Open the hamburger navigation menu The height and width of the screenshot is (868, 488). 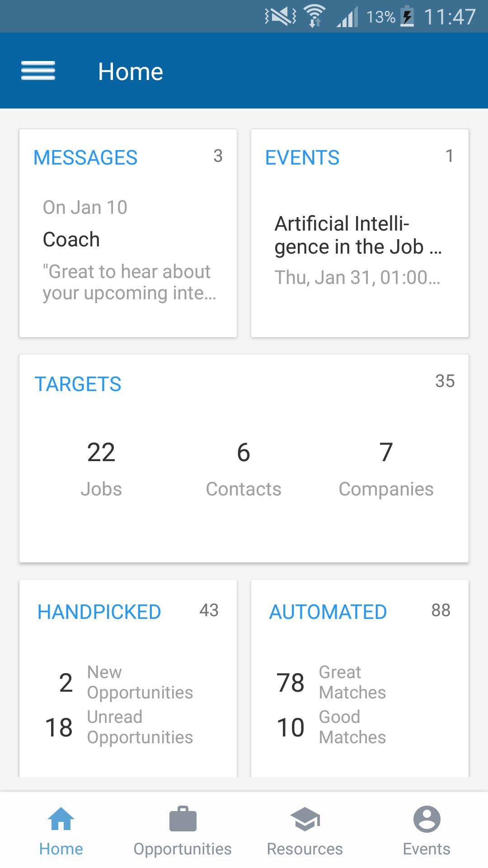point(38,71)
